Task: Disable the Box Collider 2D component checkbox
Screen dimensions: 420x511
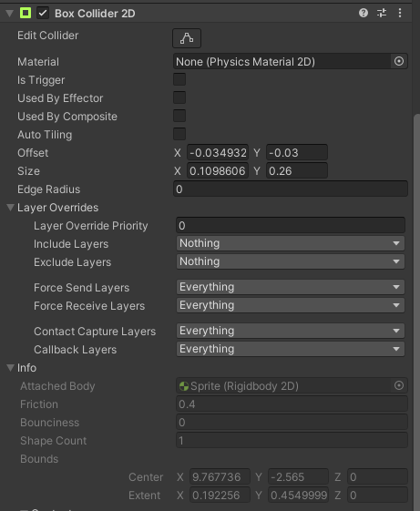Action: pyautogui.click(x=43, y=14)
